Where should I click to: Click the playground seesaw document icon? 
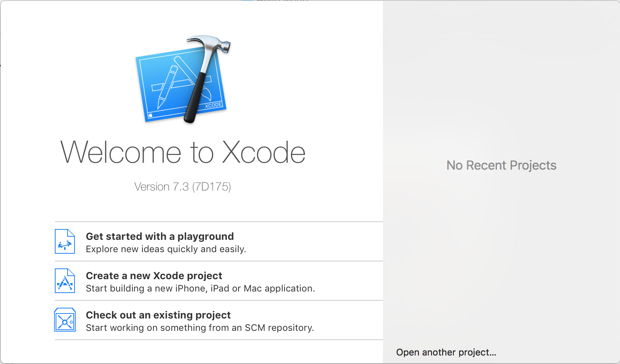65,242
